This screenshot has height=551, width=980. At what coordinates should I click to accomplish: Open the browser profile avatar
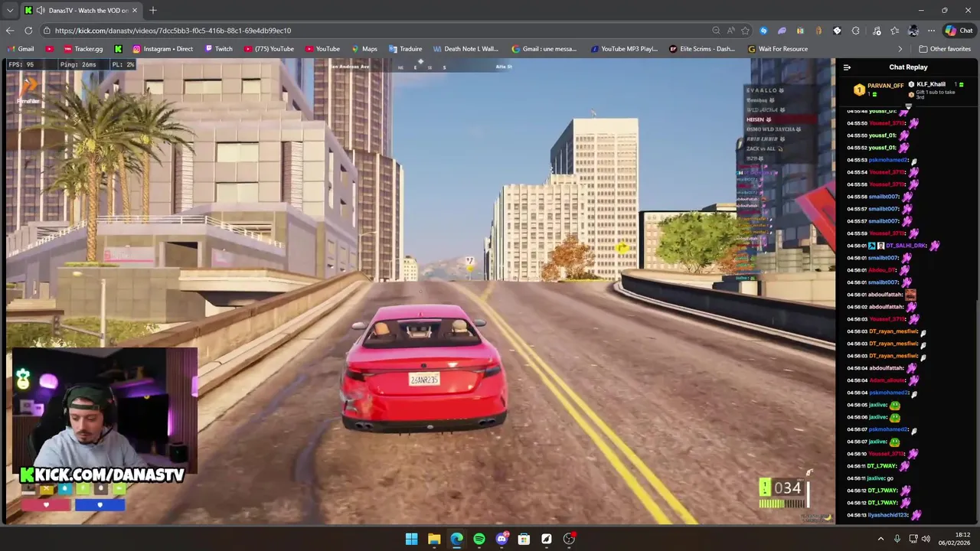tap(913, 31)
